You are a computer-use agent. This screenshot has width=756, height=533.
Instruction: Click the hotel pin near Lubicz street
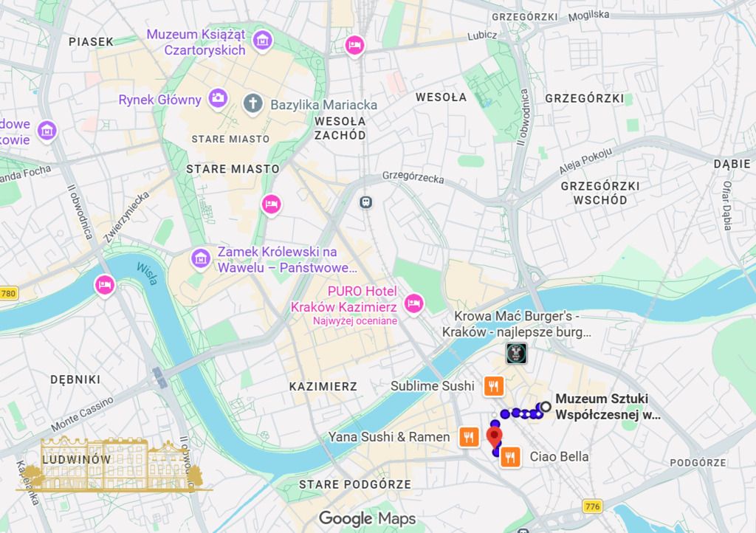click(355, 46)
